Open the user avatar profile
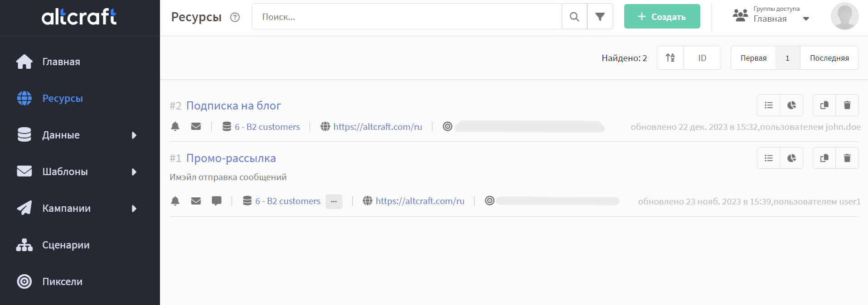 pos(844,17)
